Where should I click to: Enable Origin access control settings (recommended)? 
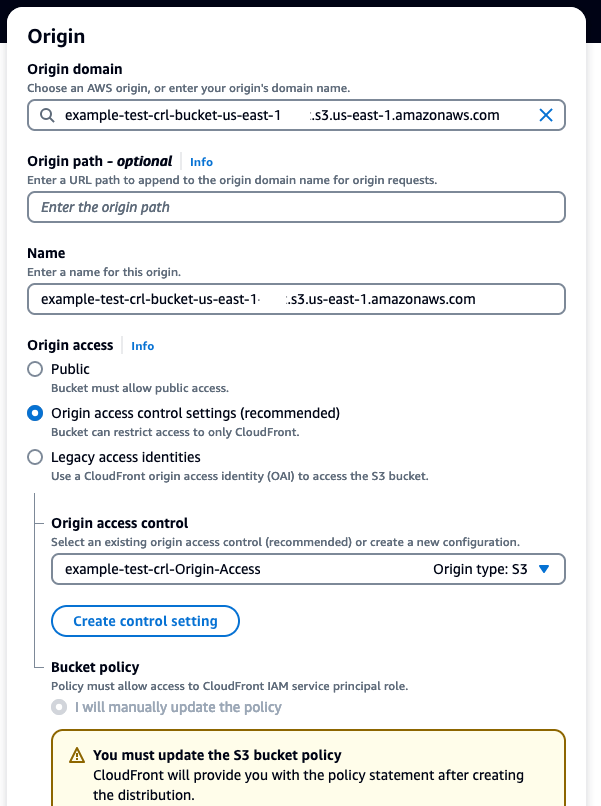pos(35,412)
